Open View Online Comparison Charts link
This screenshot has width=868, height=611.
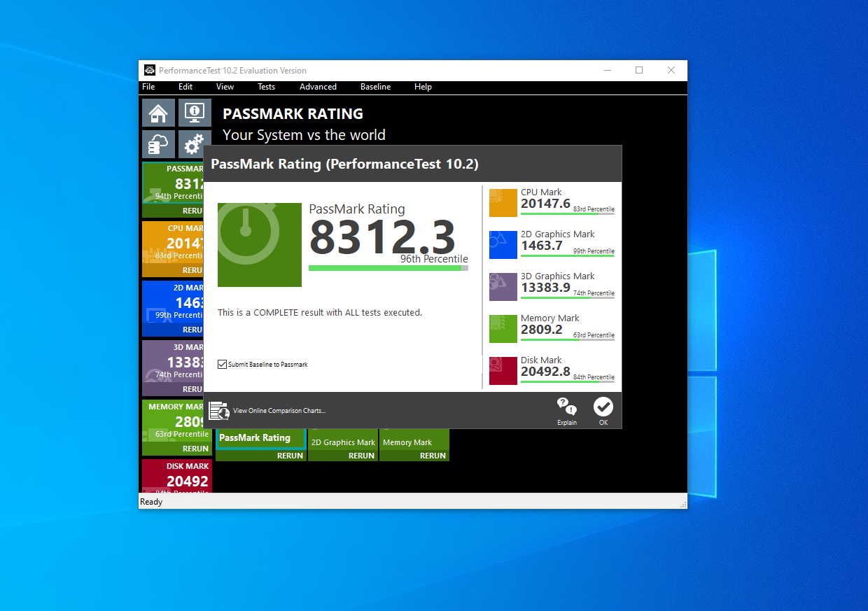[279, 411]
